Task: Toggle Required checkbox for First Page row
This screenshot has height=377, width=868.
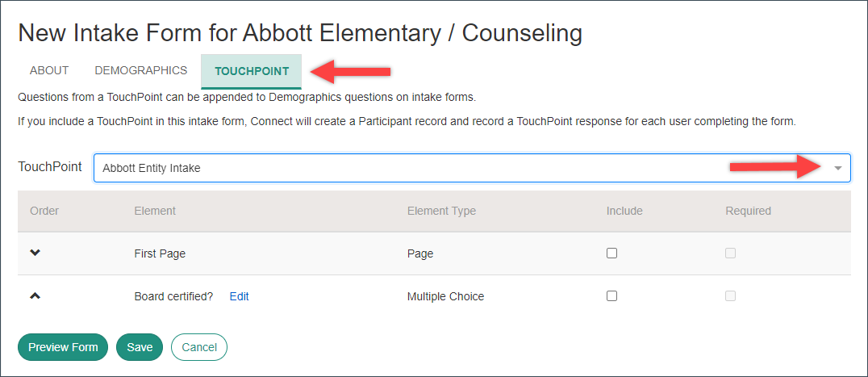Action: 731,253
